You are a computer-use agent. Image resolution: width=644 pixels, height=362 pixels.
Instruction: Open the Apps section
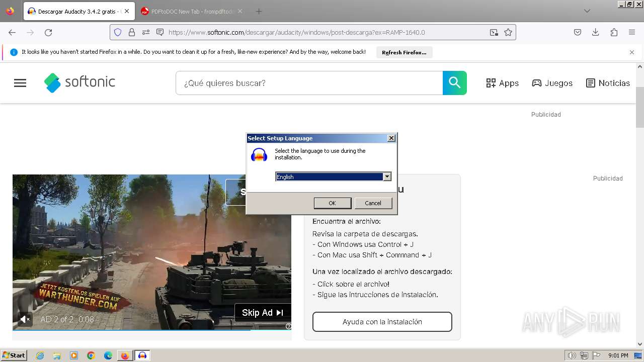pyautogui.click(x=502, y=83)
